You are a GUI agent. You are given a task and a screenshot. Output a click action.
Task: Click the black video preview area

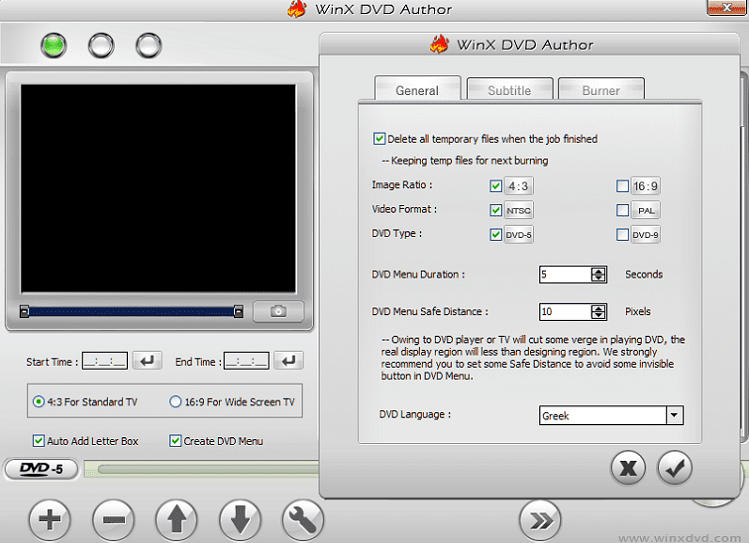click(x=158, y=189)
